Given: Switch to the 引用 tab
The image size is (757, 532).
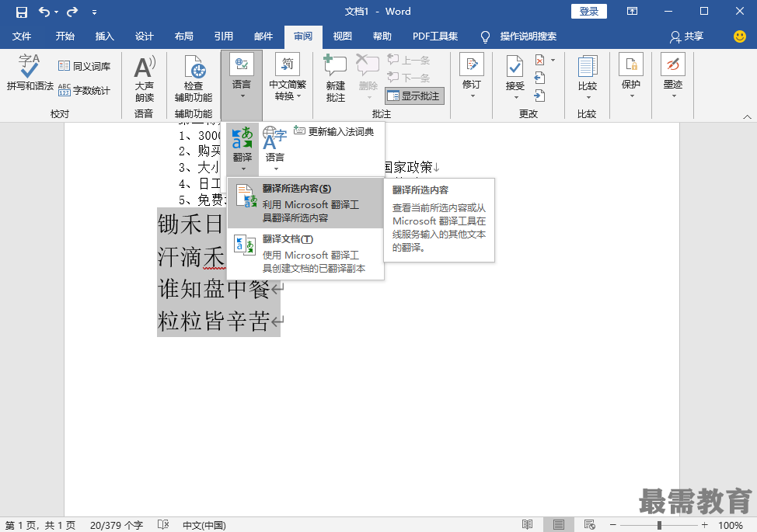Looking at the screenshot, I should (x=224, y=37).
